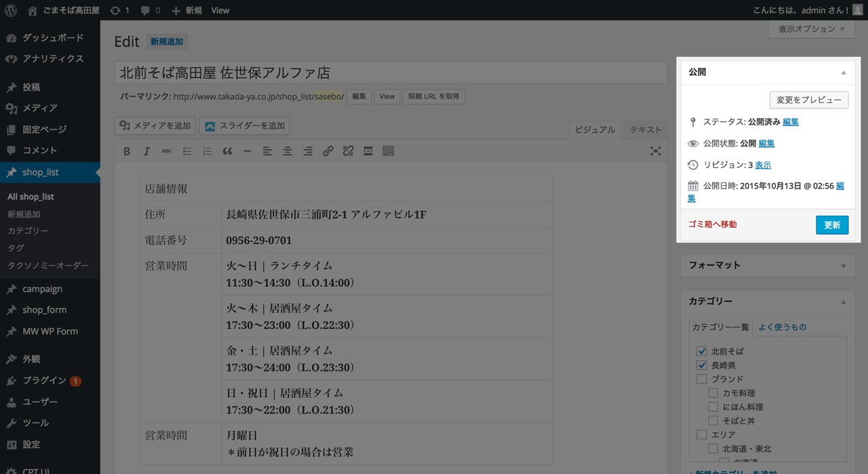Insert a horizontal line
Screen dimensions: 868x474
point(248,151)
